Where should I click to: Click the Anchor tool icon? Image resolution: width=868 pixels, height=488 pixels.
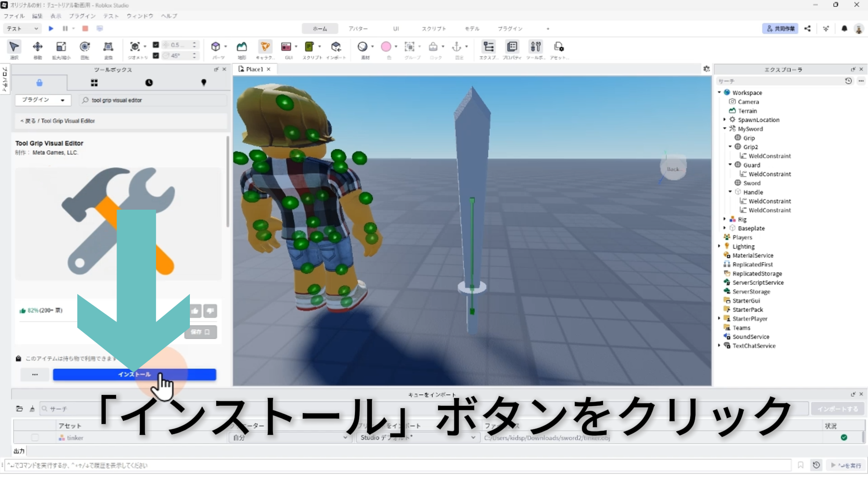(x=457, y=47)
